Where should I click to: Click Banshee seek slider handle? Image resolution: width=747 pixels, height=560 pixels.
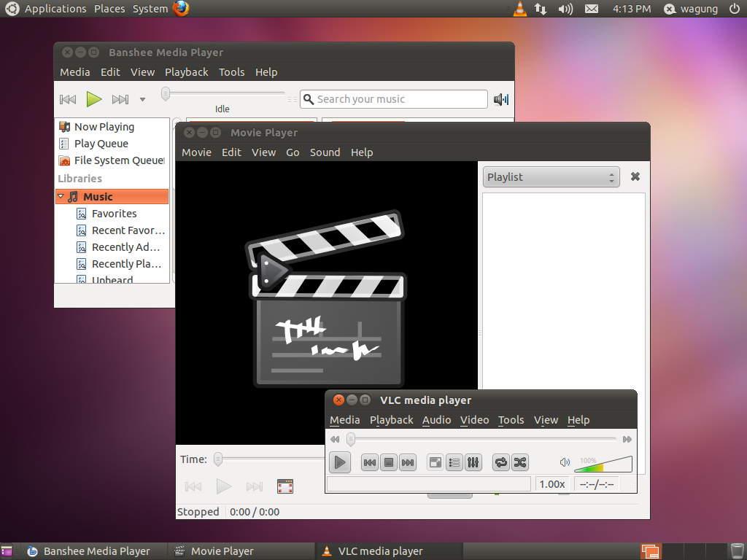pos(166,93)
